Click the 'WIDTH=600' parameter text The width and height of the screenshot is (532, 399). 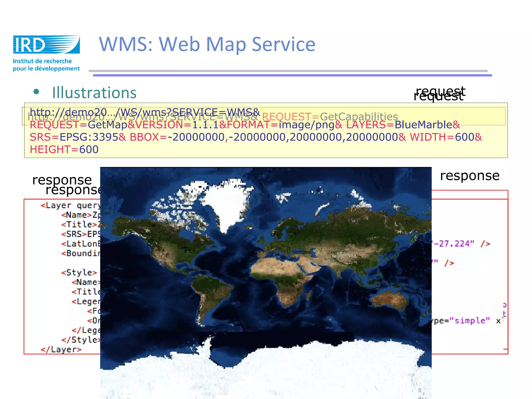click(x=442, y=137)
